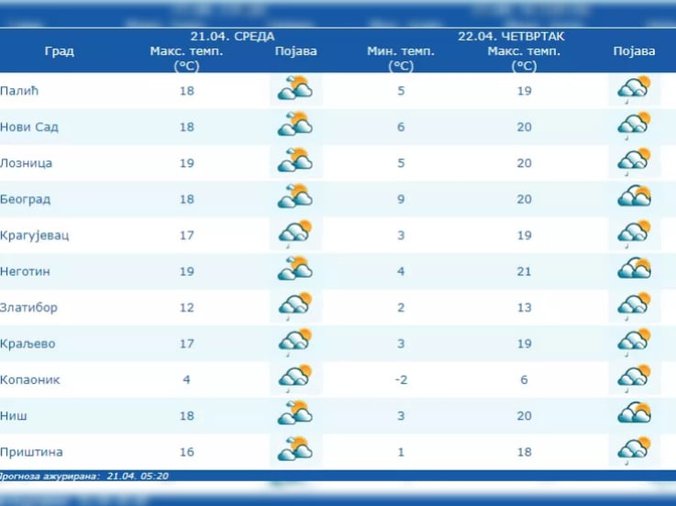Viewport: 676px width, 506px height.
Task: Click Неготин minimum temperature 4
Action: (401, 272)
